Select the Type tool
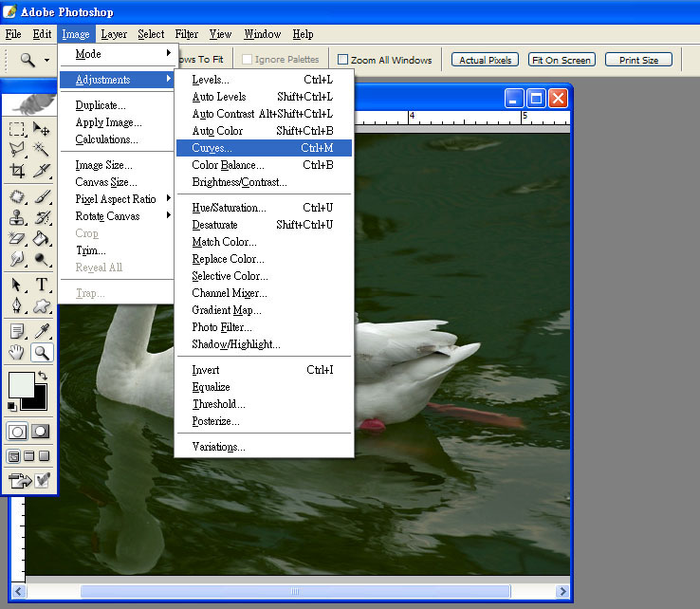The height and width of the screenshot is (609, 700). (x=42, y=285)
